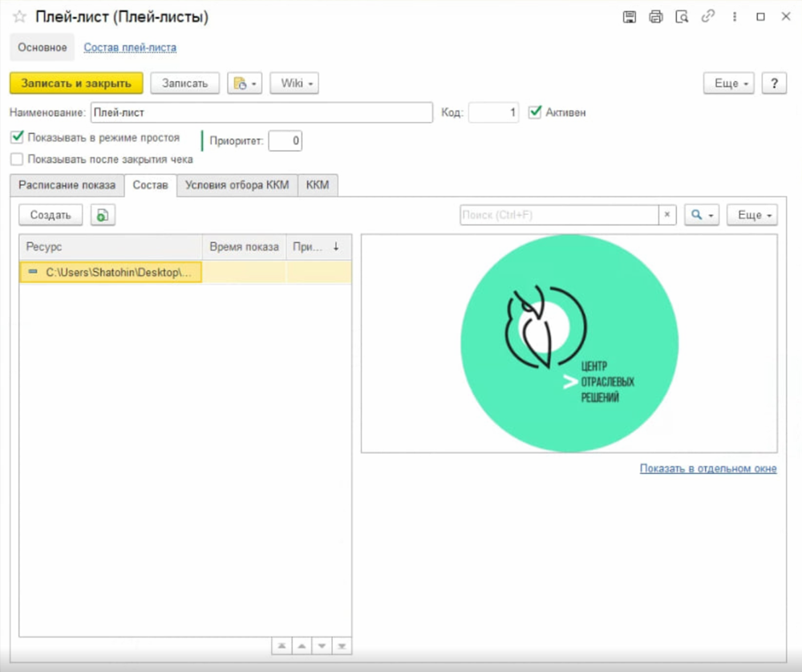Open help with the ? button
This screenshot has height=672, width=802.
click(x=775, y=83)
